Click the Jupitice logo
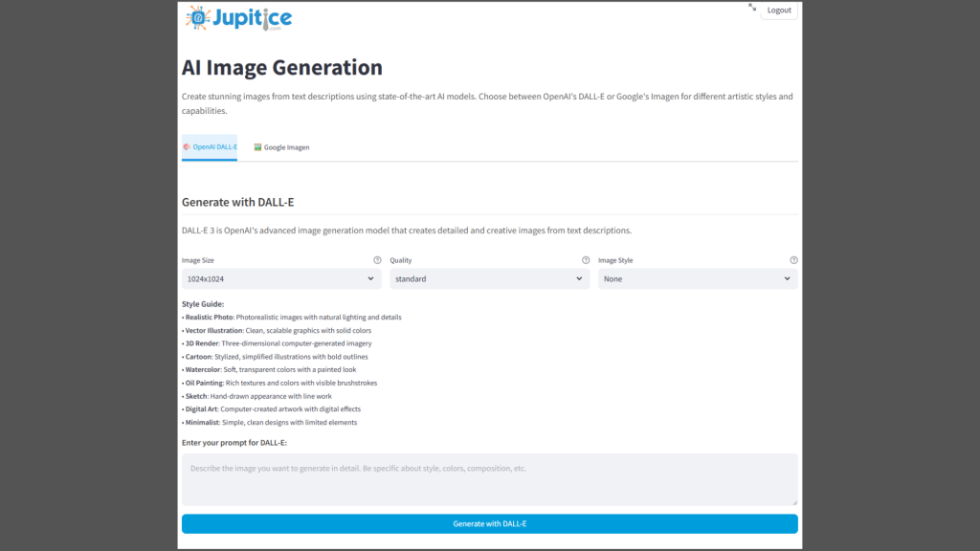The height and width of the screenshot is (551, 980). (238, 18)
